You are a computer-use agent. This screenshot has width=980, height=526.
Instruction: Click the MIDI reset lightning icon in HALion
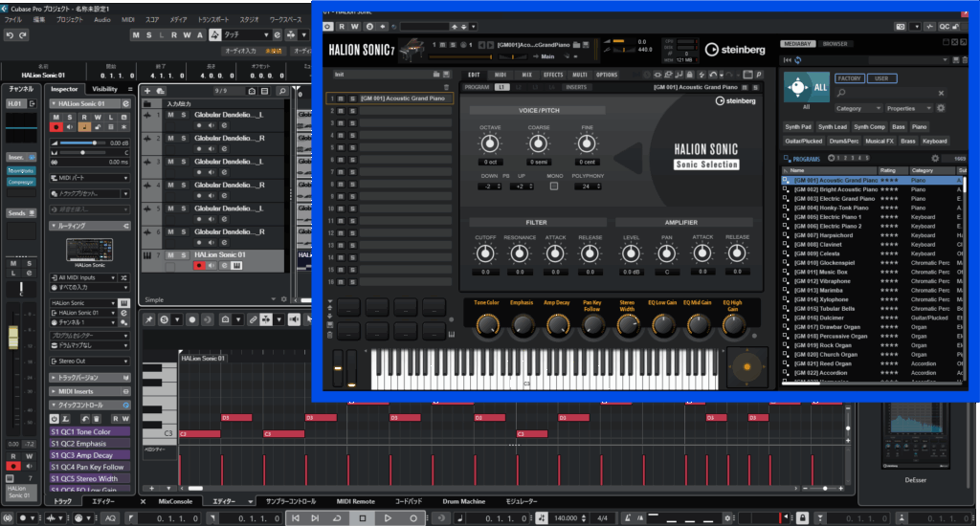pos(702,75)
